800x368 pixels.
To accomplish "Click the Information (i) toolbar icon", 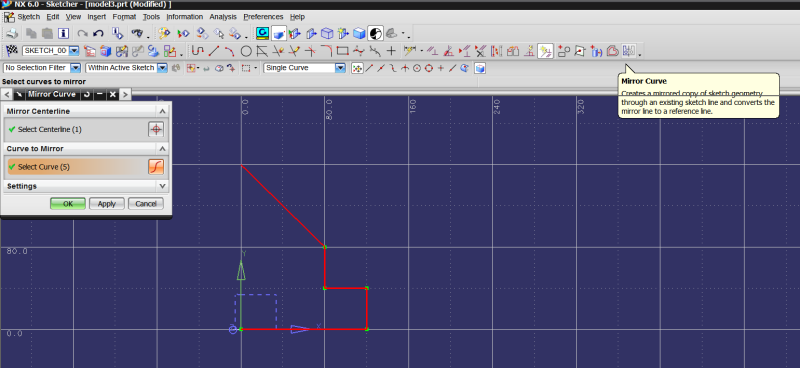I will tap(63, 34).
